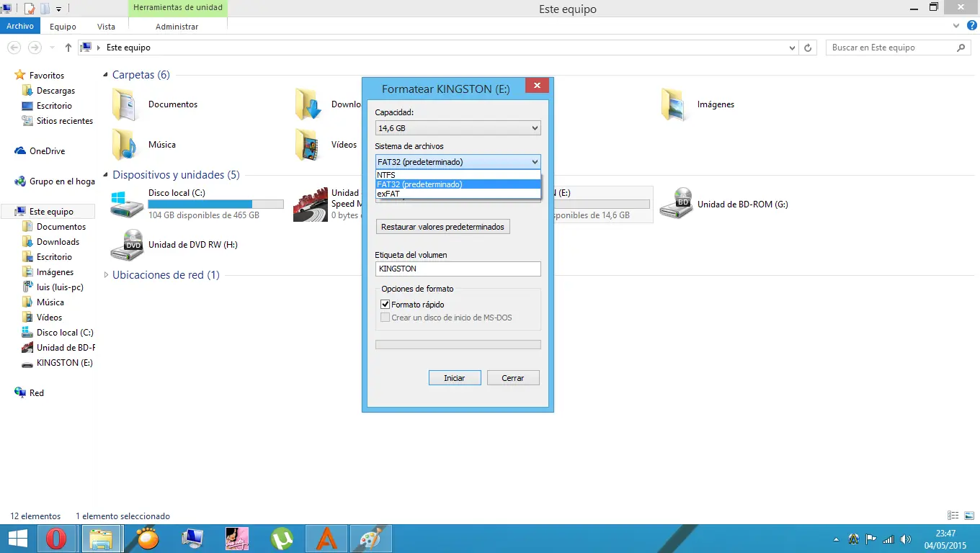Select Unidad de DVD RW (H:) icon
This screenshot has height=553, width=980.
pos(127,245)
